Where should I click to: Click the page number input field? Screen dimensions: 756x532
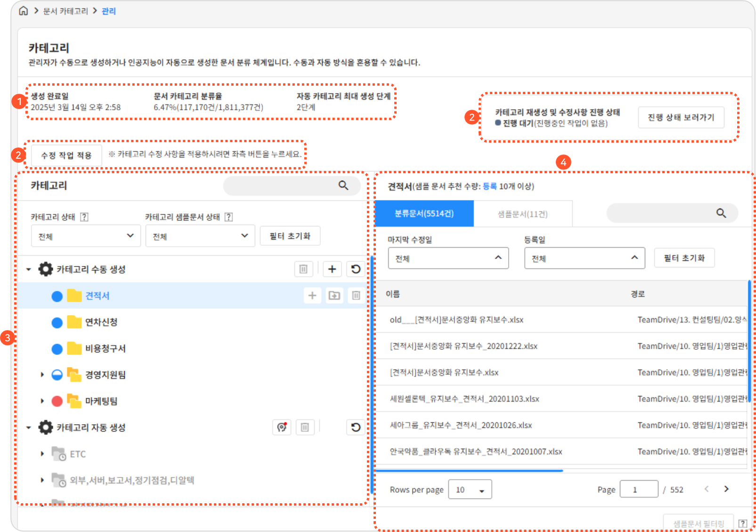(x=639, y=490)
